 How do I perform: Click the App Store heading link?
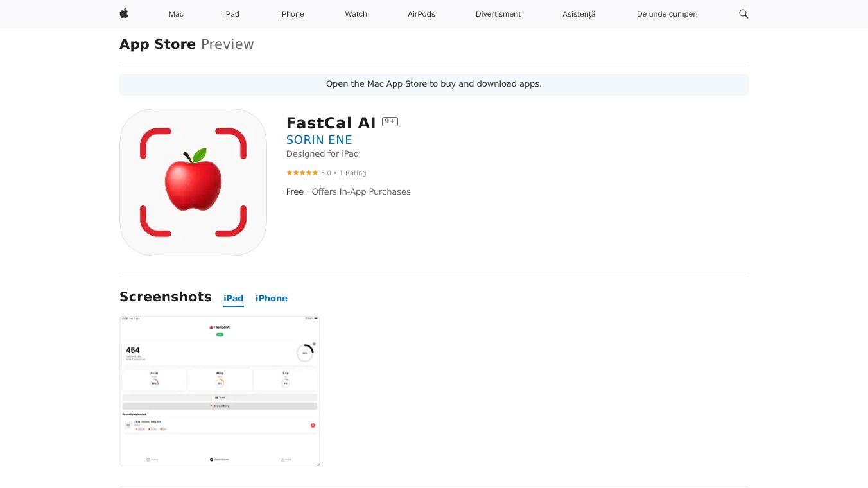click(x=157, y=44)
